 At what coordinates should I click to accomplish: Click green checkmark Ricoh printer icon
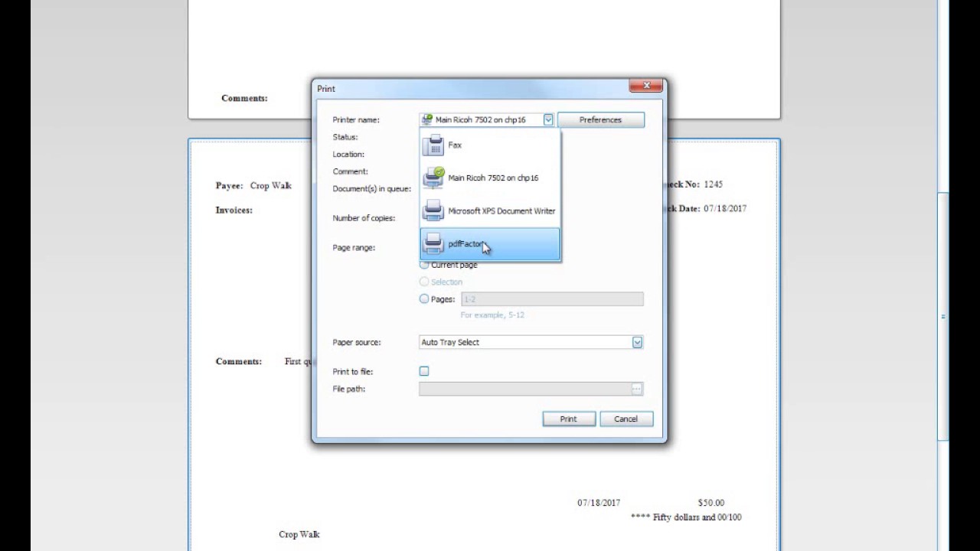pos(433,178)
